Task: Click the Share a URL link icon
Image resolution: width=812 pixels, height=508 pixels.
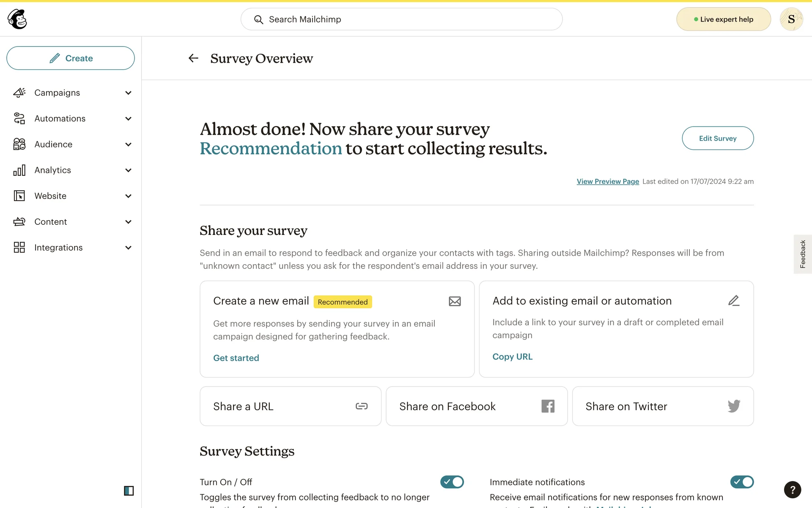Action: click(362, 406)
